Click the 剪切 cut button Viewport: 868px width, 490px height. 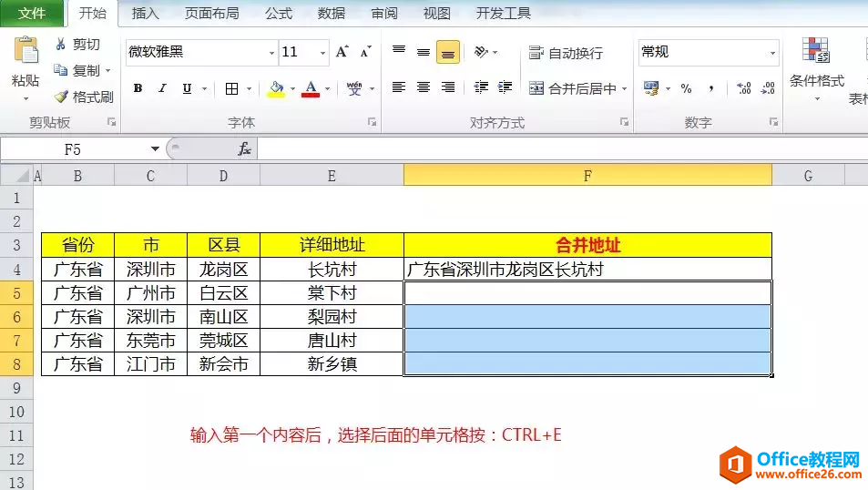click(77, 45)
